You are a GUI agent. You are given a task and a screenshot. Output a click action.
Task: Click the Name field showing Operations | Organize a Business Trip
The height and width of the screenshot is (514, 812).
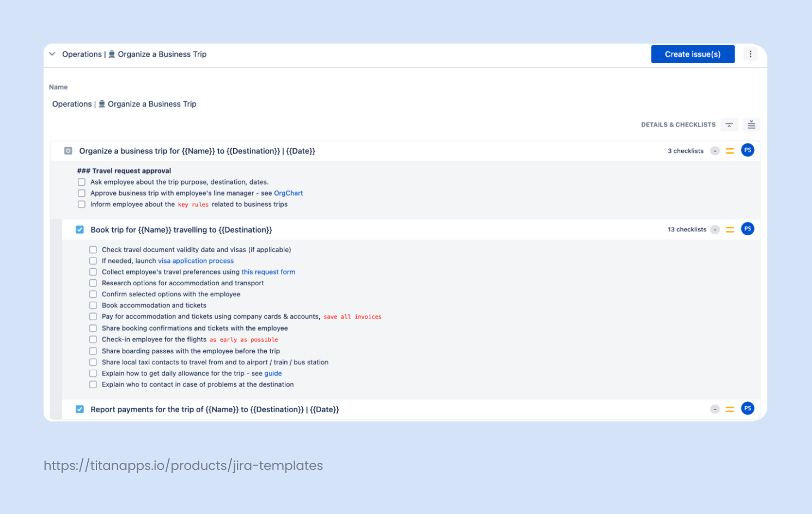124,103
